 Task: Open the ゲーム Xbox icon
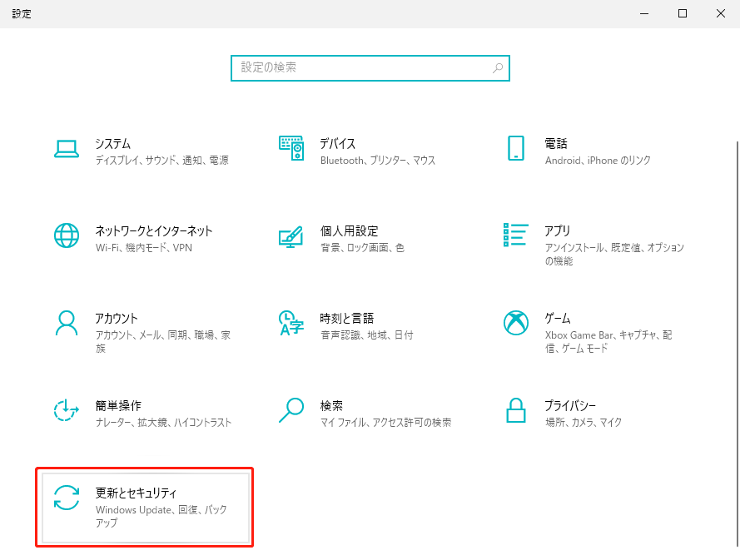click(516, 323)
